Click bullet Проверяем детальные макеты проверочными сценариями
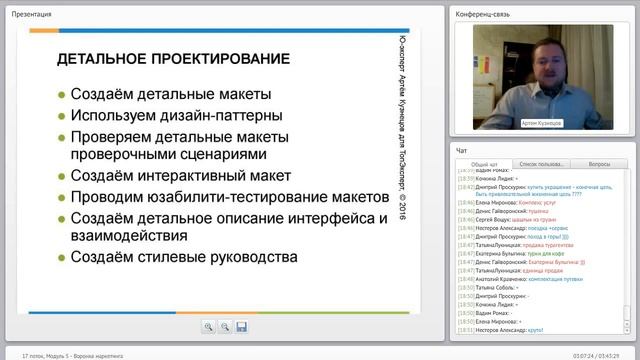Screen dimensions: 640x360 180,145
